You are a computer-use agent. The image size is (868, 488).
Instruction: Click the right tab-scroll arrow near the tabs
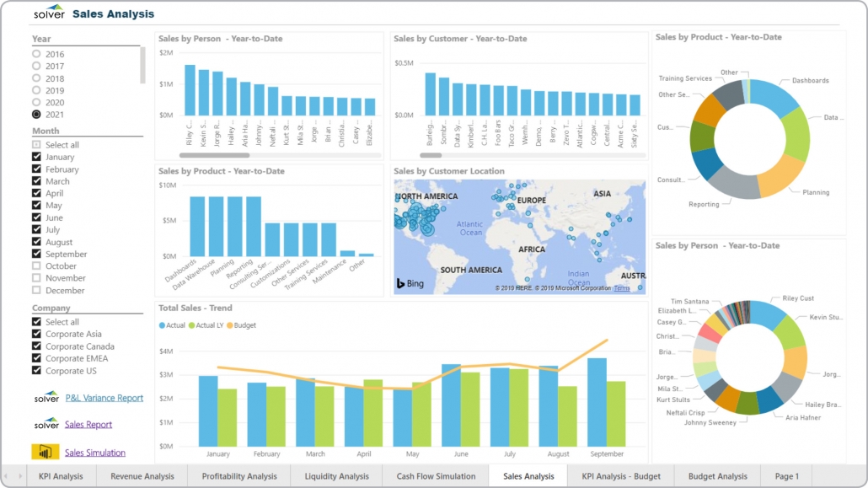click(20, 475)
